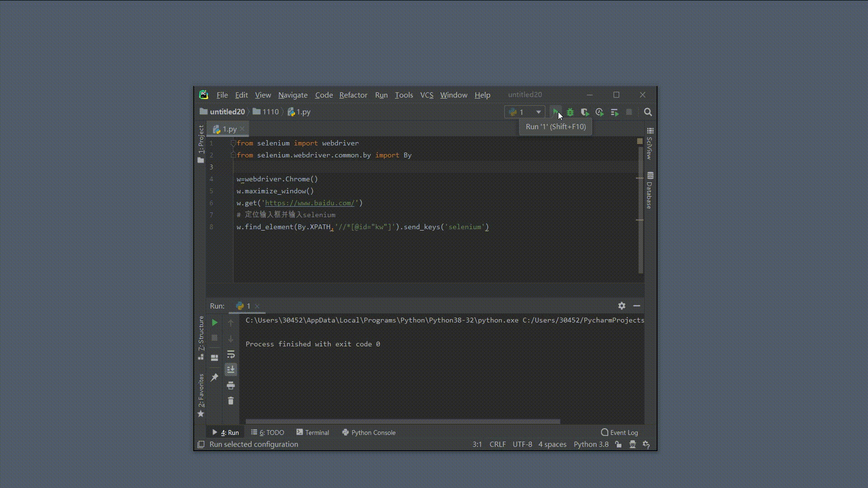Open run configuration dropdown '1'
This screenshot has height=488, width=868.
[x=524, y=112]
